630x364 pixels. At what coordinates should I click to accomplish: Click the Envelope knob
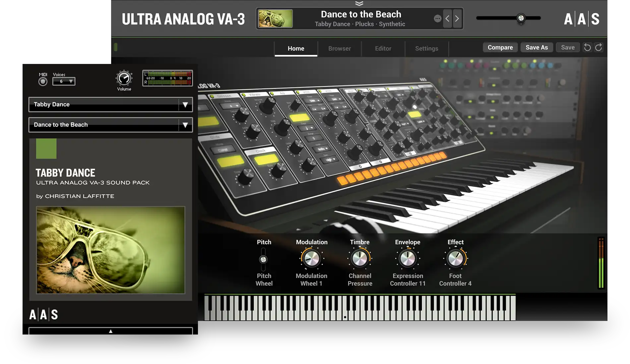click(408, 259)
